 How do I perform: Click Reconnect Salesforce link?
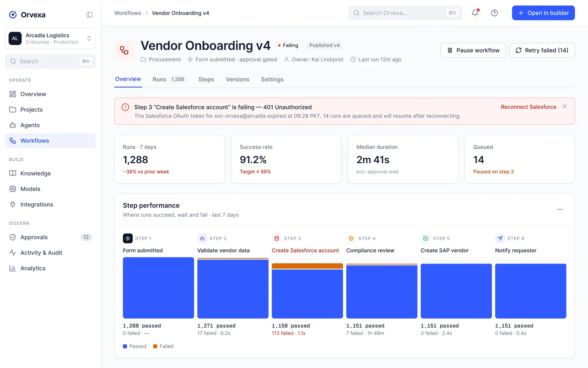click(x=528, y=107)
